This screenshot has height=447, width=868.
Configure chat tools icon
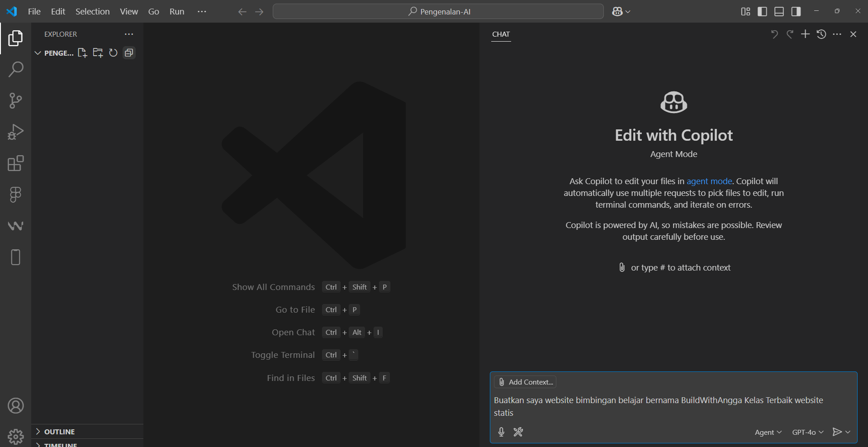[x=518, y=432]
